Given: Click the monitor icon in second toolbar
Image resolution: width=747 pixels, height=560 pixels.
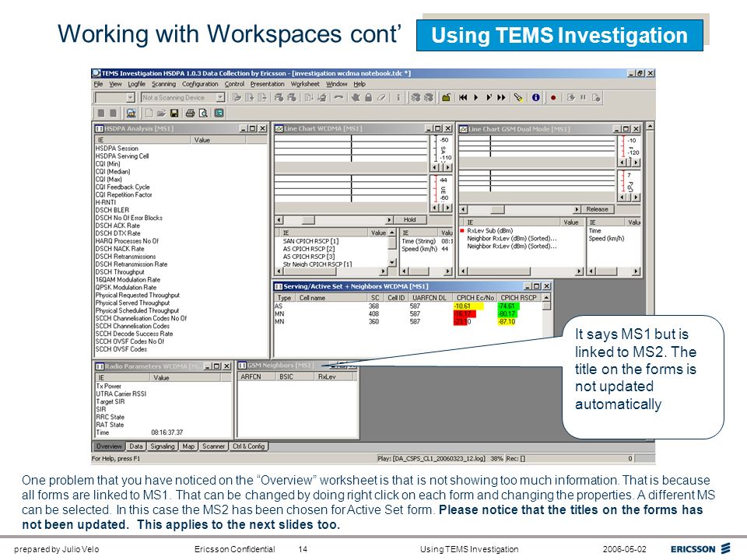Looking at the screenshot, I should click(x=131, y=114).
